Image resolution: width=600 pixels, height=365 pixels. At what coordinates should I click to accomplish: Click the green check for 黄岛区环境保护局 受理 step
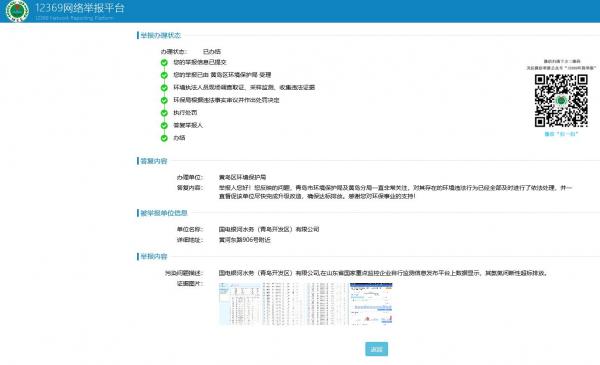(x=164, y=75)
